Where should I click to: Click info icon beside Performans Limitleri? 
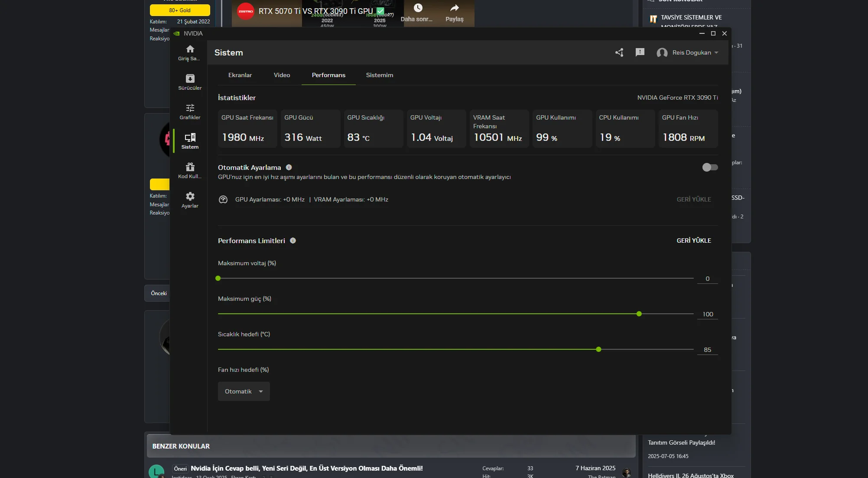[293, 241]
